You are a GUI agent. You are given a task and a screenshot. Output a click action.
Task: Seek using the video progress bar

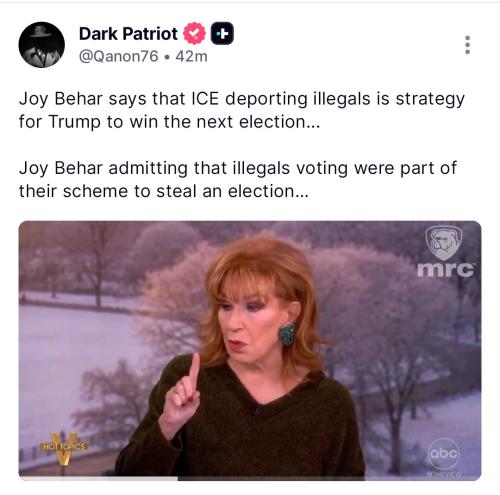tap(250, 478)
